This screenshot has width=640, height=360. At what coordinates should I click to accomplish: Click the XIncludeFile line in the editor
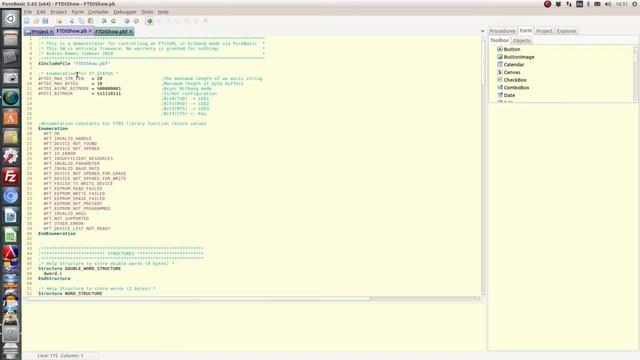[x=74, y=64]
